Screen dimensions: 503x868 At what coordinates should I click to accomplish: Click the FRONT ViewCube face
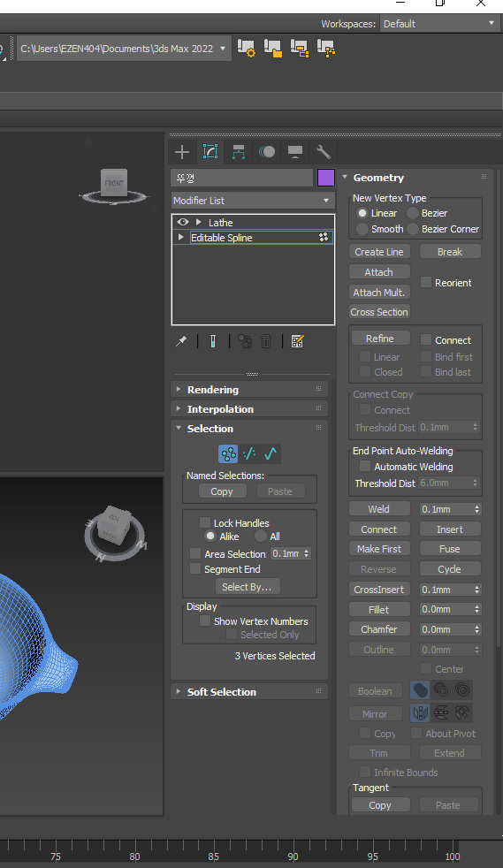click(113, 183)
